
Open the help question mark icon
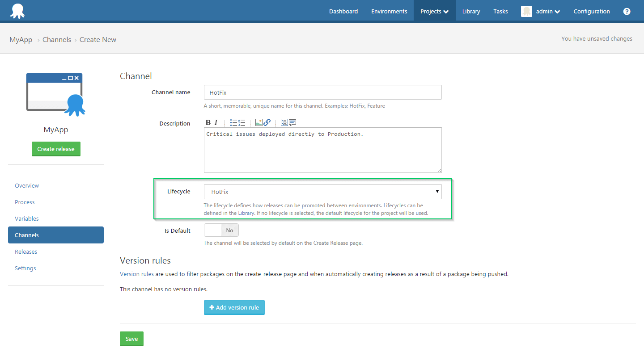pyautogui.click(x=627, y=12)
